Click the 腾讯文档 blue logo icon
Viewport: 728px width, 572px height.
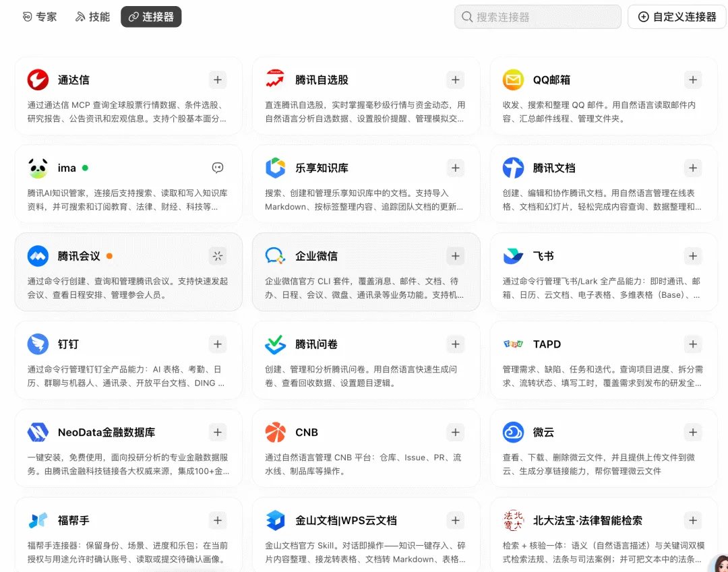click(513, 168)
